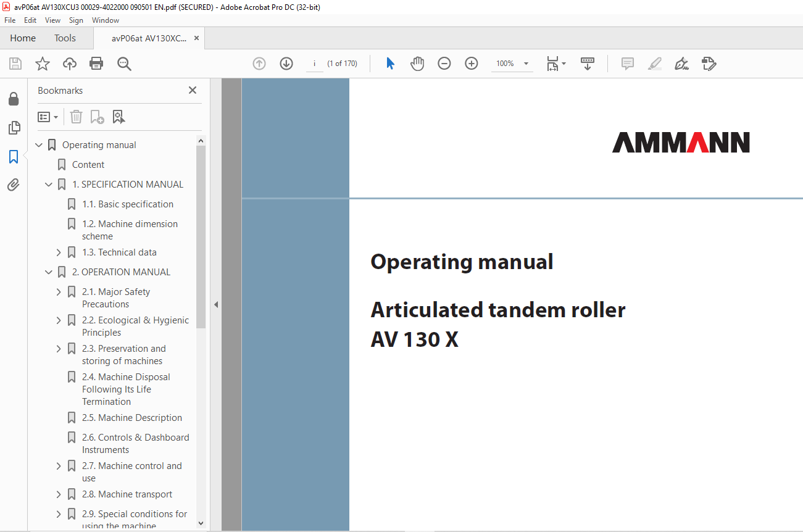Expand 2.3. Preservation and storing bookmark

(59, 349)
